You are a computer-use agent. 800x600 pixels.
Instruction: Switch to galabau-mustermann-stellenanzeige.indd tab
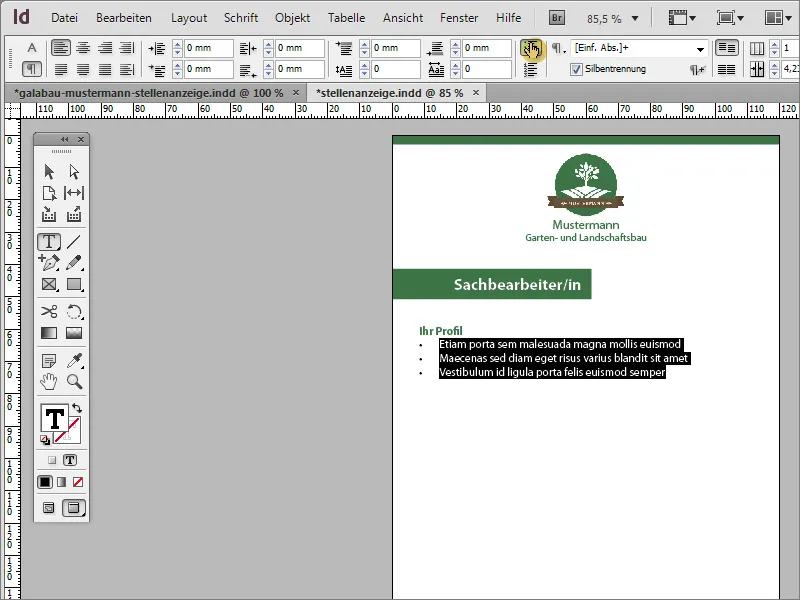tap(148, 93)
